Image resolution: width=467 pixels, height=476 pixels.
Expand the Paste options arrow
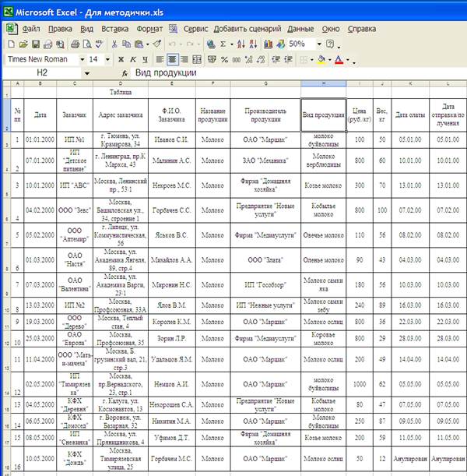pyautogui.click(x=148, y=44)
